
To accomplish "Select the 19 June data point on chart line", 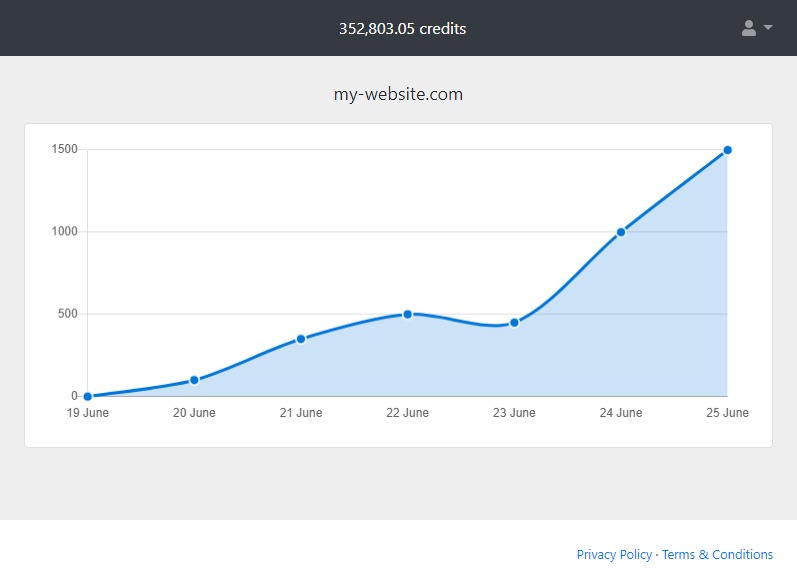I will pos(88,397).
